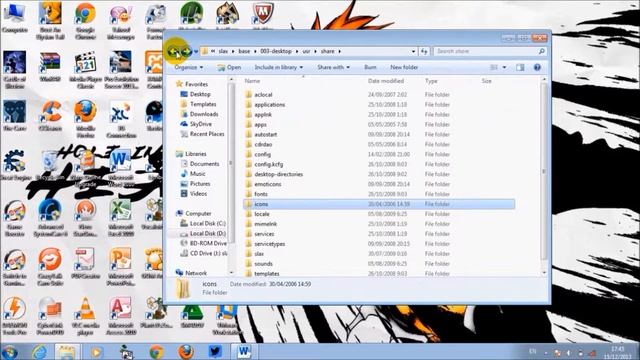Open the Share with dropdown
Viewport: 640px width, 360px height.
pyautogui.click(x=333, y=67)
